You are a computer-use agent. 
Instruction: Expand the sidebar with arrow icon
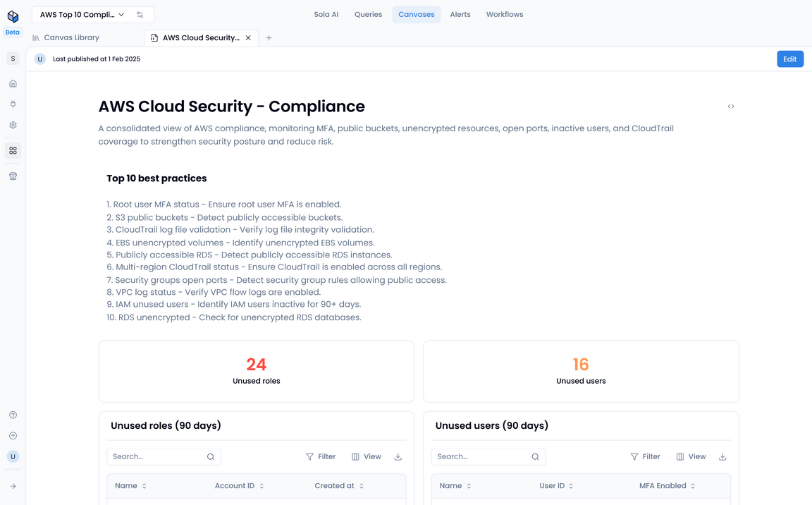coord(13,486)
